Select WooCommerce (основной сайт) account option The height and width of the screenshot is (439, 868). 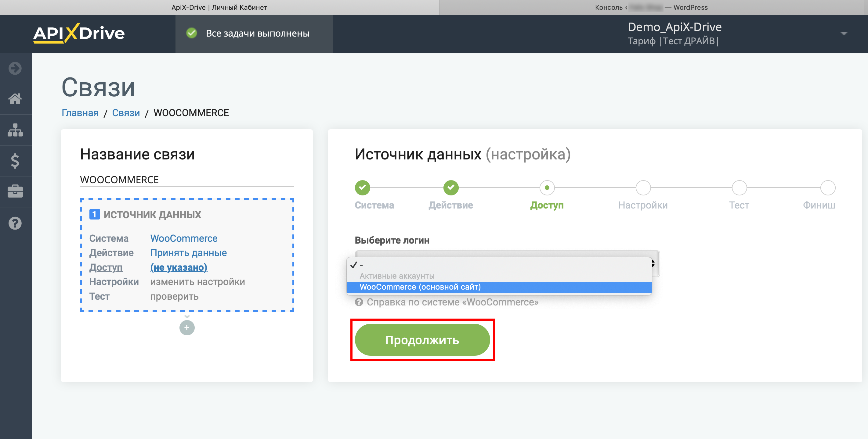click(x=499, y=287)
